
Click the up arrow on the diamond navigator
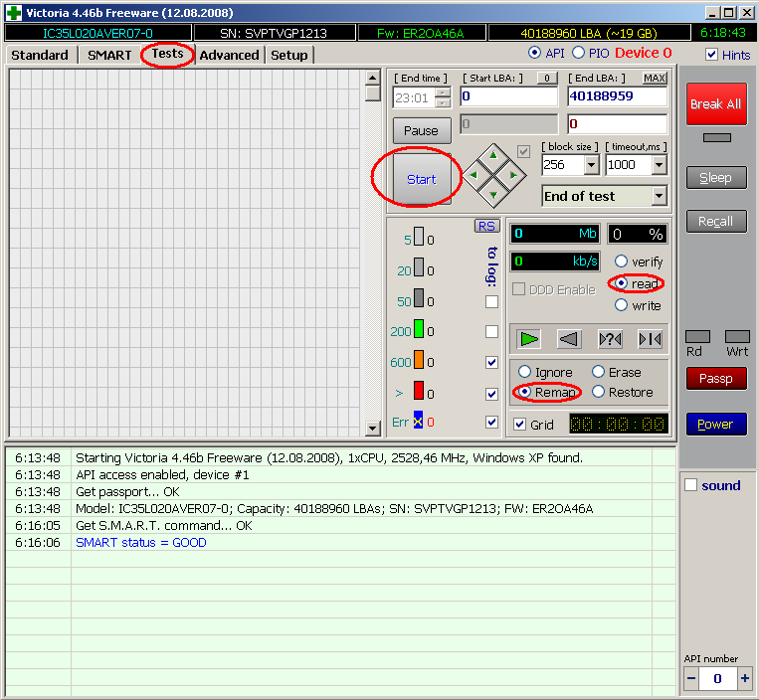pyautogui.click(x=493, y=155)
